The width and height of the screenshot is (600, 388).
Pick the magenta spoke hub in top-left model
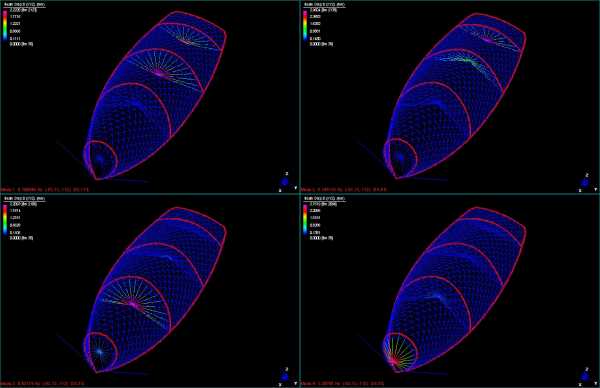point(160,72)
